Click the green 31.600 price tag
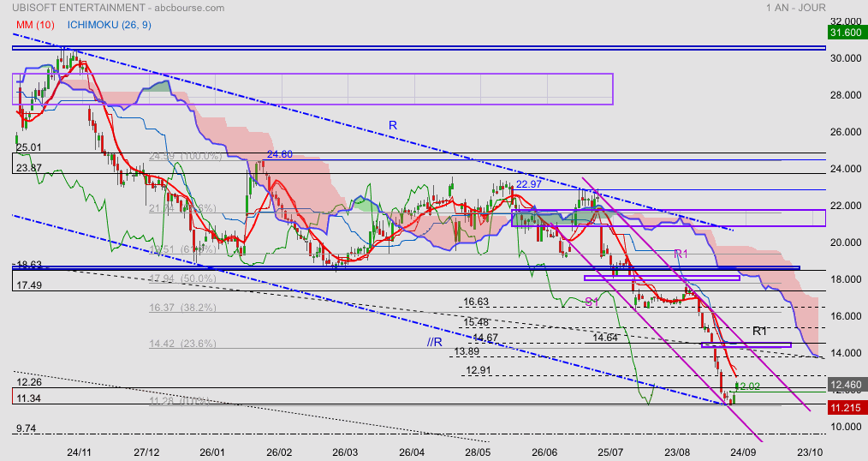This screenshot has width=868, height=461. pos(846,33)
